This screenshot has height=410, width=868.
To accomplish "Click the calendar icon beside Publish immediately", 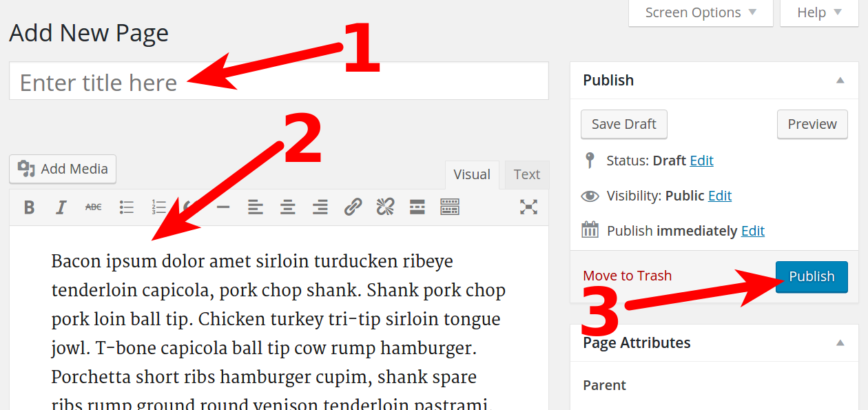I will (x=590, y=230).
